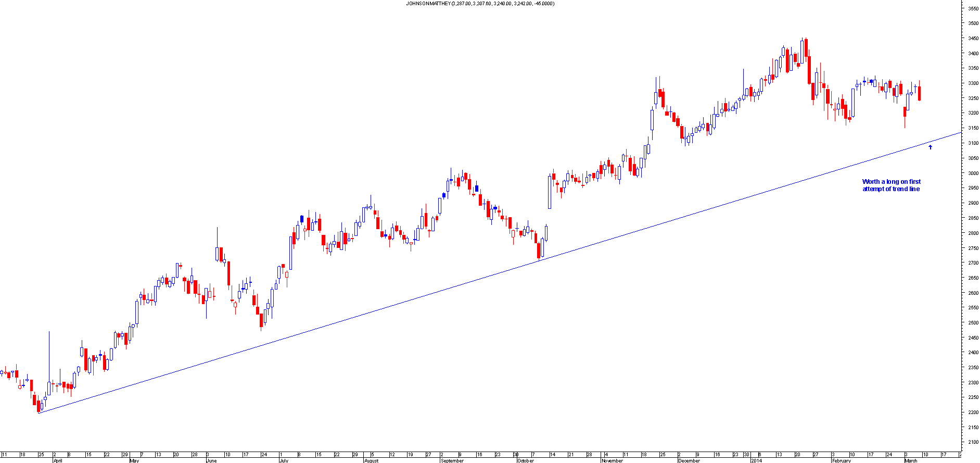
Task: Click the July label on the time axis
Action: tap(284, 460)
